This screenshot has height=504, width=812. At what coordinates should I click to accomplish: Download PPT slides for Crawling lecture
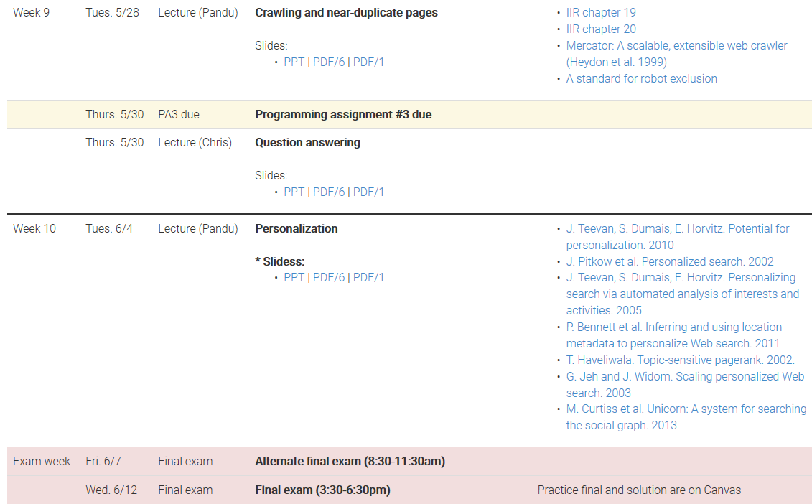click(294, 62)
